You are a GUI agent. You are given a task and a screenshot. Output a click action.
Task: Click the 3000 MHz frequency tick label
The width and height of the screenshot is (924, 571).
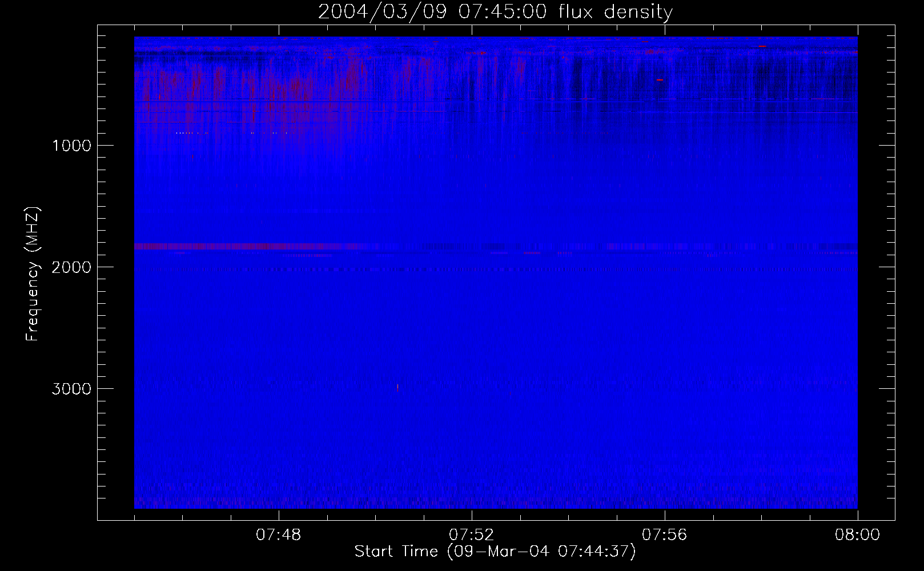[x=71, y=389]
